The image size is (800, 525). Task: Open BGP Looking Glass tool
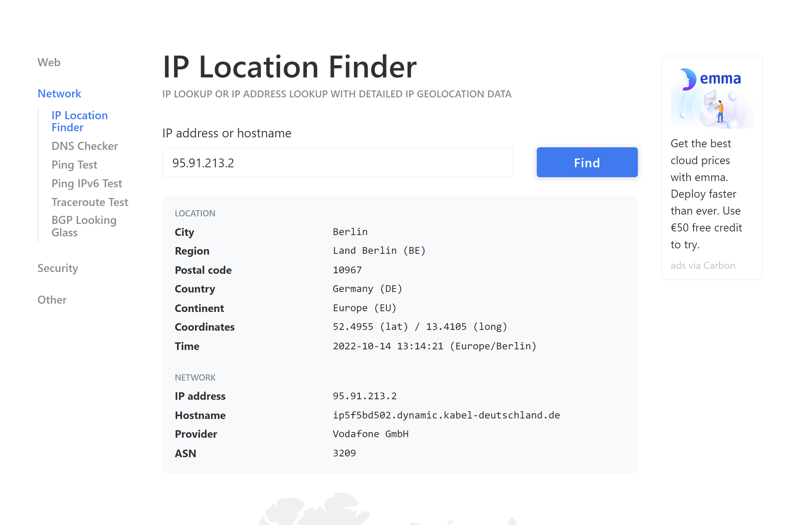coord(84,226)
